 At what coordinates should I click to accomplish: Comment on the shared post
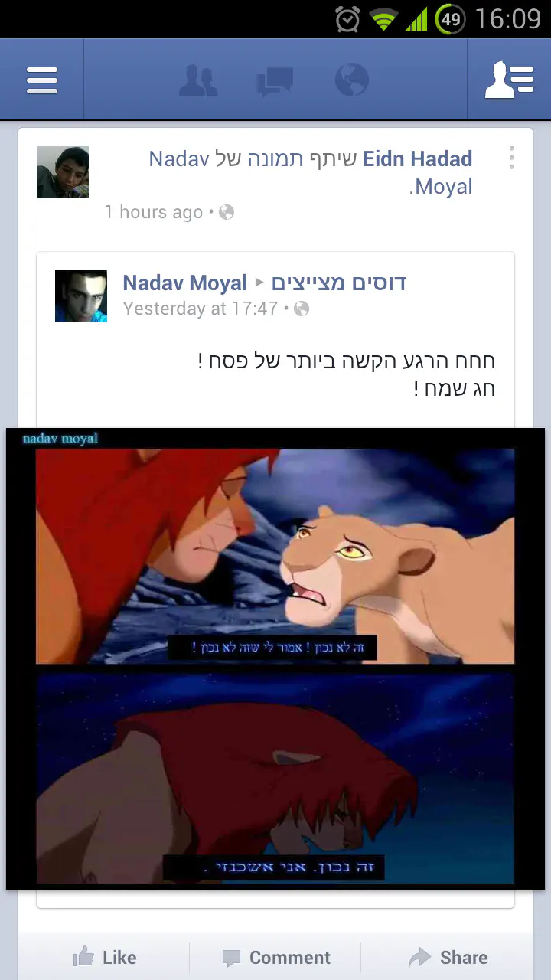click(x=276, y=958)
